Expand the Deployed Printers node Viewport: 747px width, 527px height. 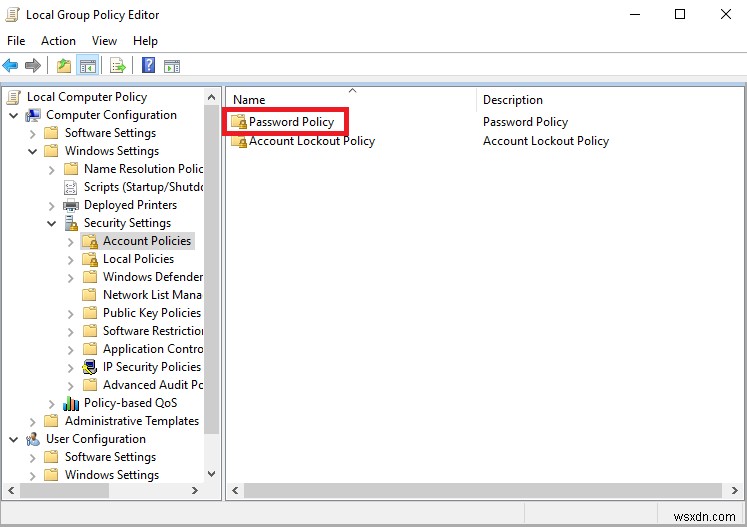[51, 206]
